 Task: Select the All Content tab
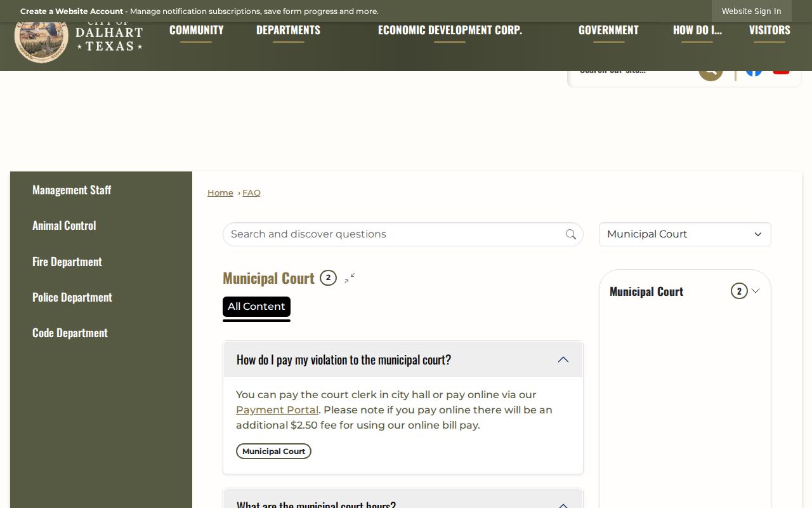pyautogui.click(x=256, y=307)
